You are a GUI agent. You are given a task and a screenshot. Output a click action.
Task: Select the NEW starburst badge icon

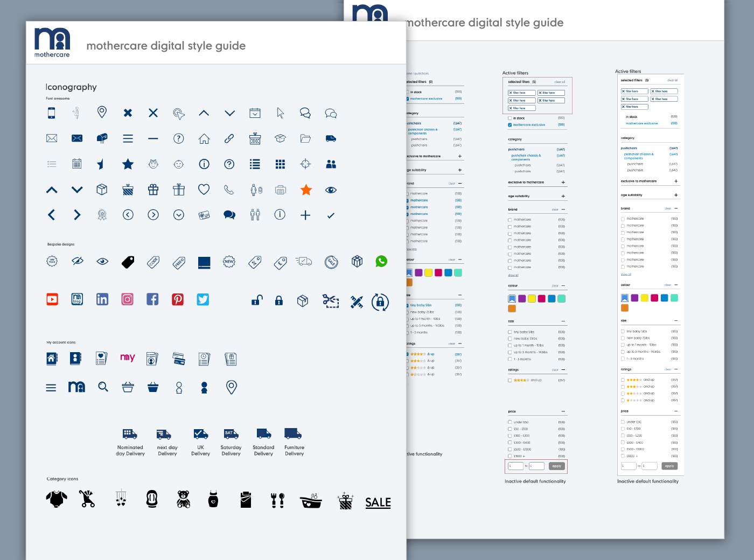(x=229, y=262)
